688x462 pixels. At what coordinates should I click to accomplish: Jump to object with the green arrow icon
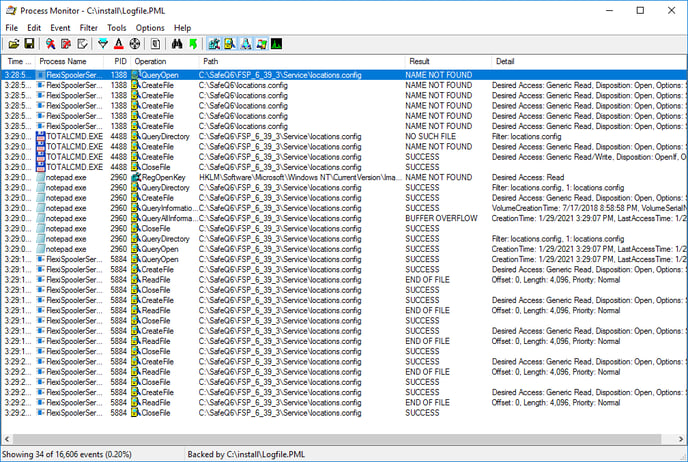[x=193, y=44]
